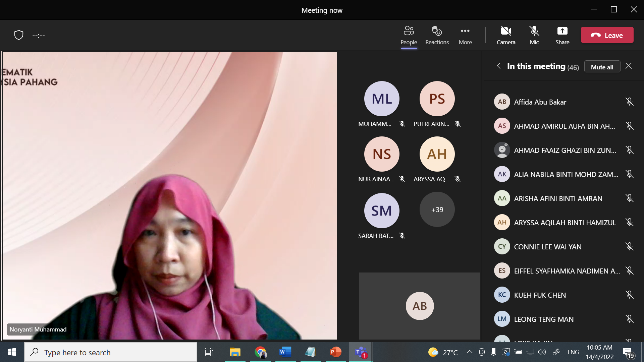The image size is (644, 362).
Task: Open notification center with 19 alerts
Action: [629, 353]
